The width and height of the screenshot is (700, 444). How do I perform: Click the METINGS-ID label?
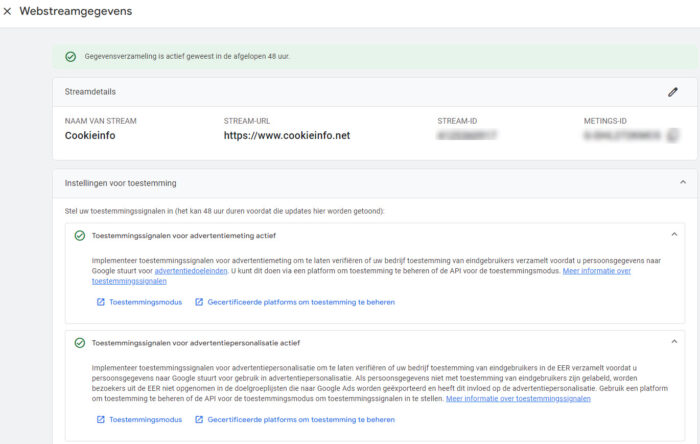tap(605, 121)
